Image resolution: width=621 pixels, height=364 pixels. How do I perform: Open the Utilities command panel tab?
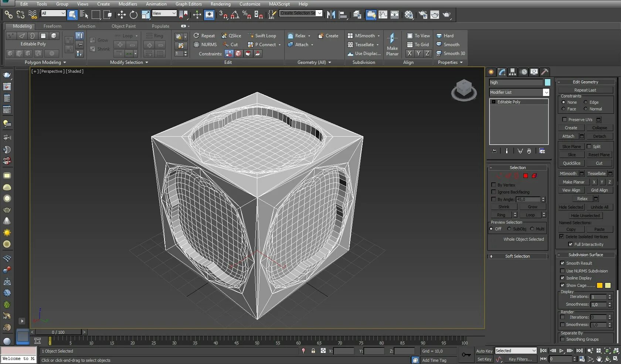(544, 72)
